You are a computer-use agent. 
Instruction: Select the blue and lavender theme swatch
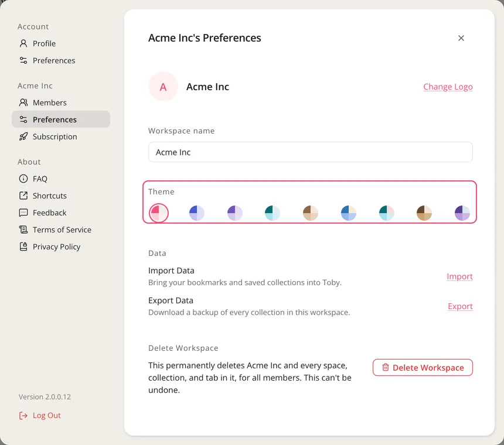[197, 213]
